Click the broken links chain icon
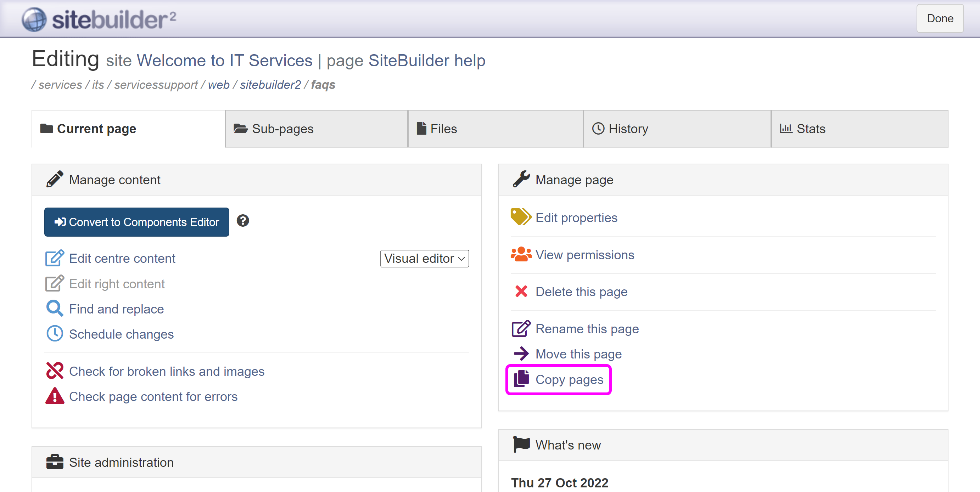 coord(54,371)
